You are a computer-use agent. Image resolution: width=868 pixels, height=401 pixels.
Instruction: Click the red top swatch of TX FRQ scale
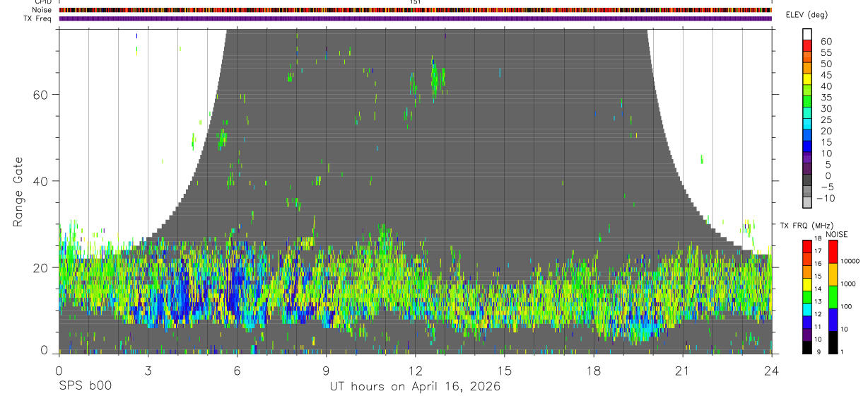coord(807,247)
